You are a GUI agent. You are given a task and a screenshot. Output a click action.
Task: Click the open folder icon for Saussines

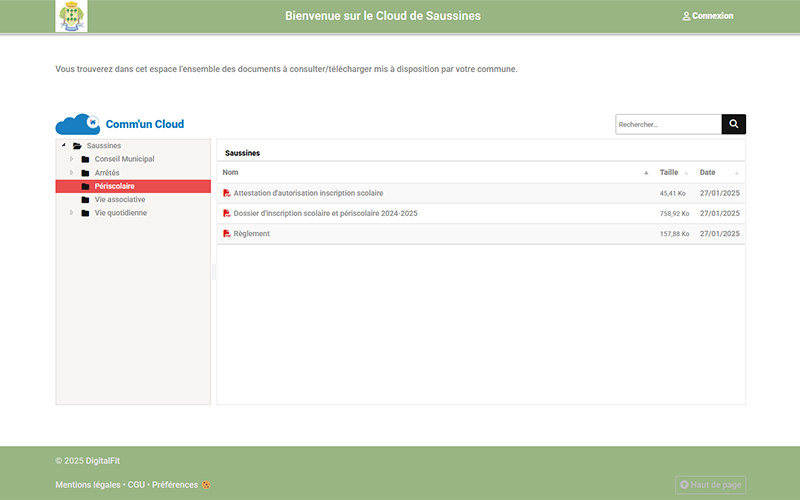pyautogui.click(x=77, y=146)
